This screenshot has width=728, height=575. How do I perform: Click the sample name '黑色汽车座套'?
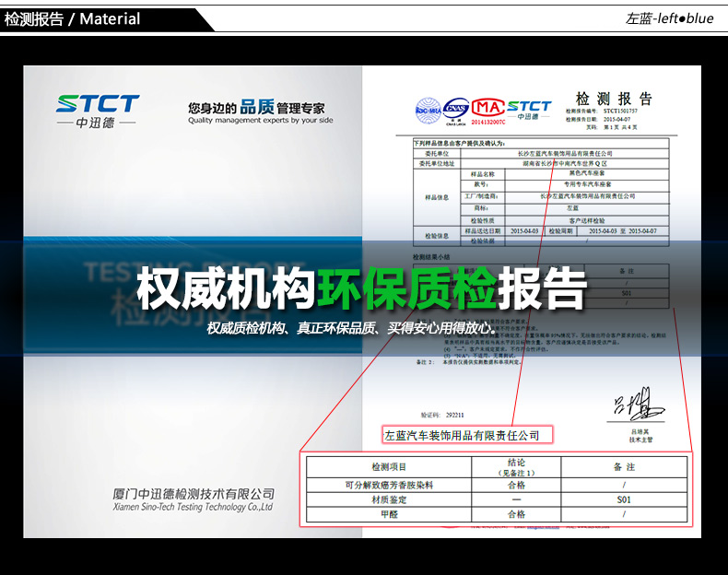(587, 173)
